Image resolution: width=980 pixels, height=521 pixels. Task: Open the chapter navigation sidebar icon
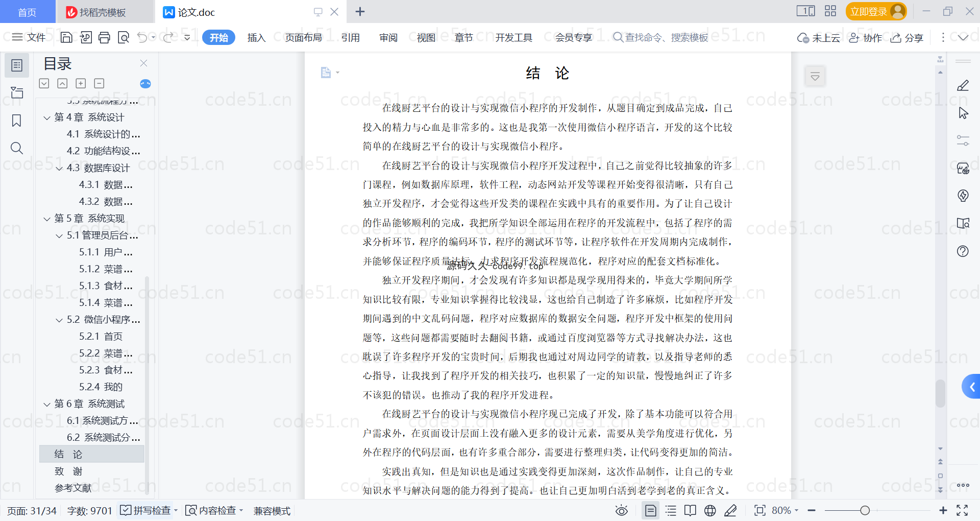(x=17, y=92)
